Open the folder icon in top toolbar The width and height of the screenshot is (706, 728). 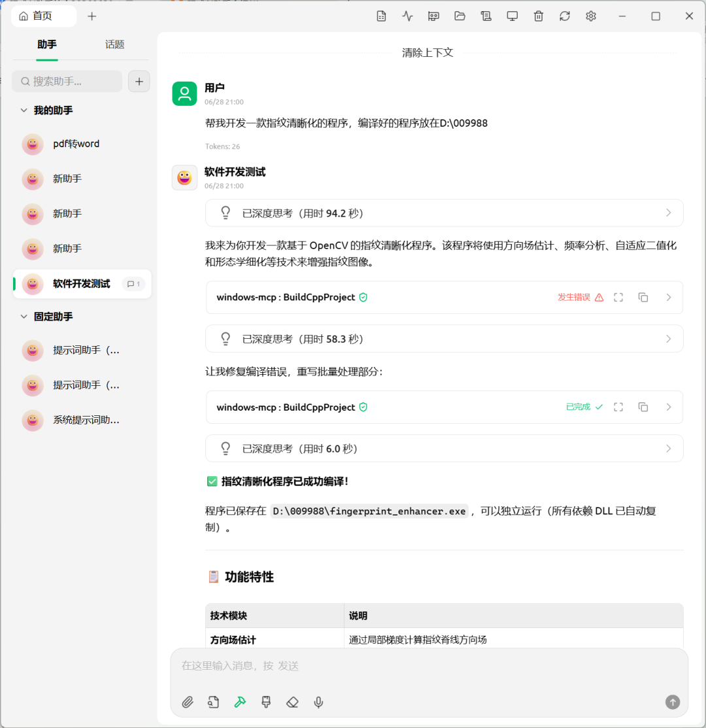[x=460, y=16]
